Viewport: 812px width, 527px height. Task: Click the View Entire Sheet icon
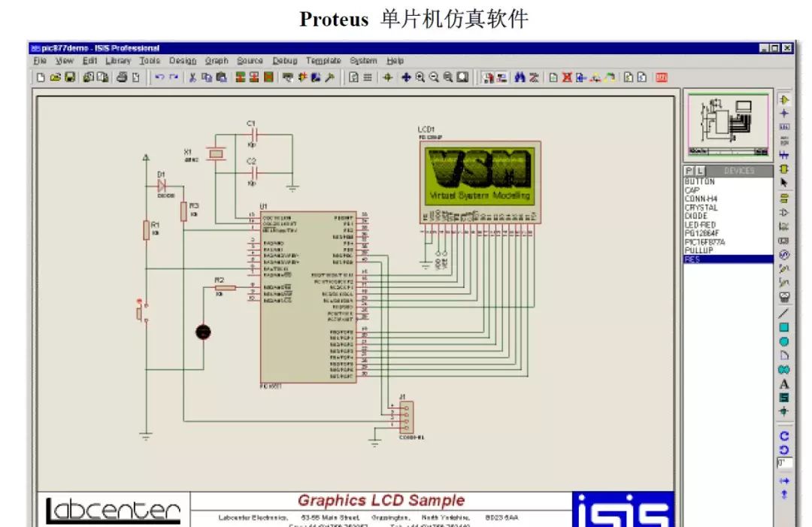(x=462, y=77)
